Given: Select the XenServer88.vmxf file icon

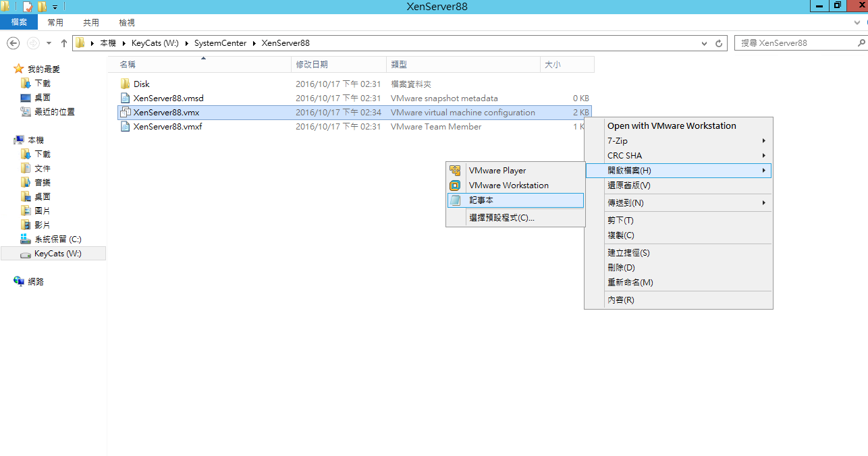Looking at the screenshot, I should pyautogui.click(x=125, y=127).
